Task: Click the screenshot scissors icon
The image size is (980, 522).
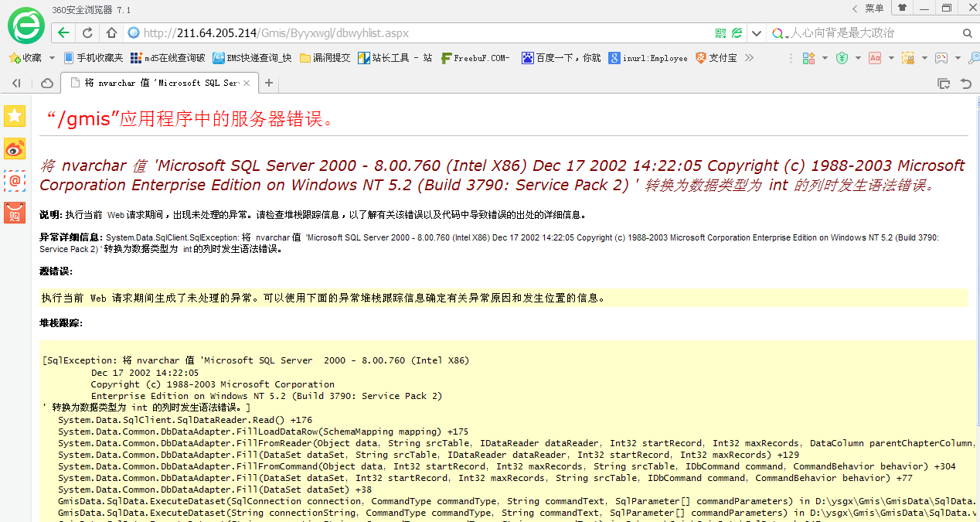Action: (908, 58)
